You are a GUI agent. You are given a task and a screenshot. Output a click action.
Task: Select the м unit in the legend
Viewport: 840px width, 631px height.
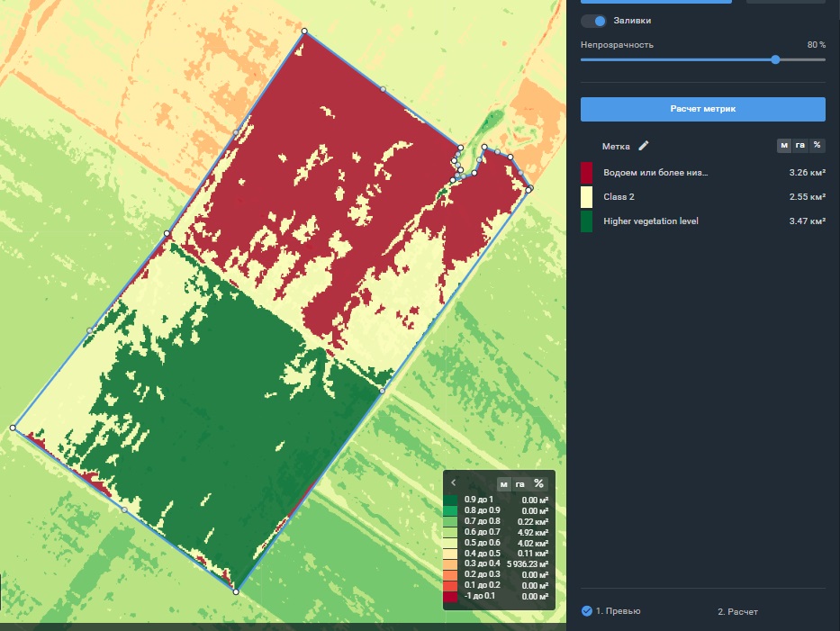tap(503, 484)
